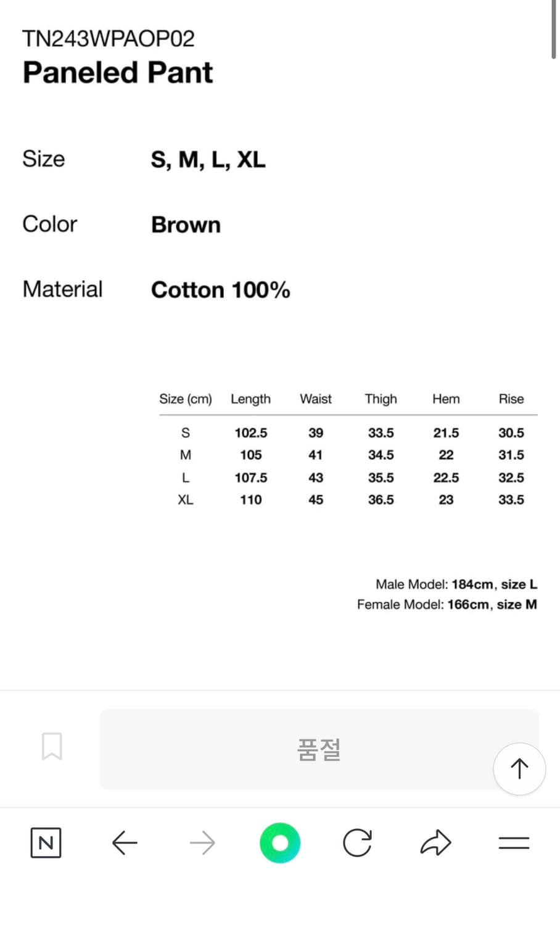The image size is (560, 925).
Task: Select the product code TN243WPAOP02
Action: point(109,39)
